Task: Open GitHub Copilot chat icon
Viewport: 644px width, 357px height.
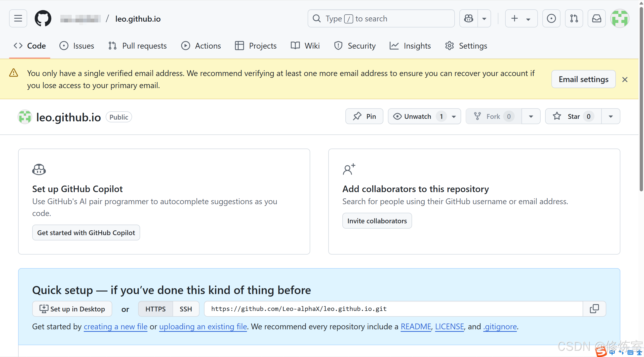Action: coord(469,18)
